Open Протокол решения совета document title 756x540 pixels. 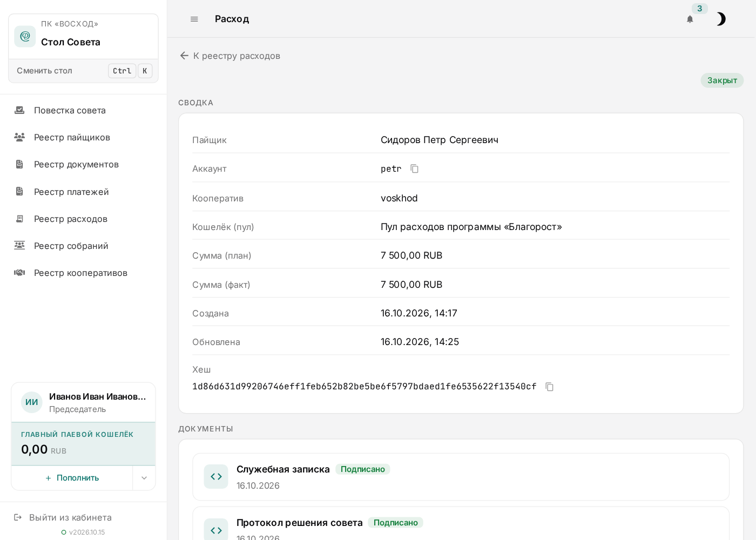pos(300,523)
